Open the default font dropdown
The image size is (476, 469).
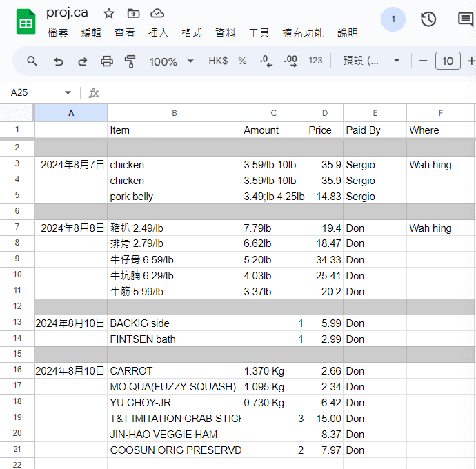(x=373, y=61)
